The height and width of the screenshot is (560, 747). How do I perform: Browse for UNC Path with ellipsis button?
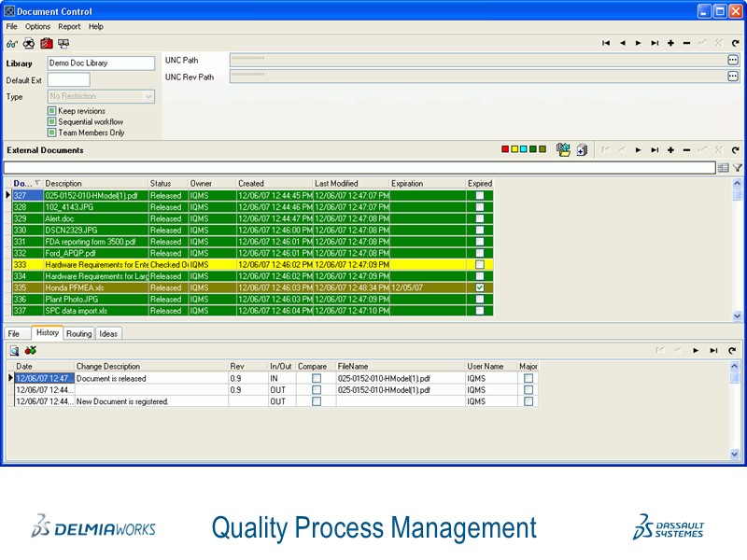point(733,60)
